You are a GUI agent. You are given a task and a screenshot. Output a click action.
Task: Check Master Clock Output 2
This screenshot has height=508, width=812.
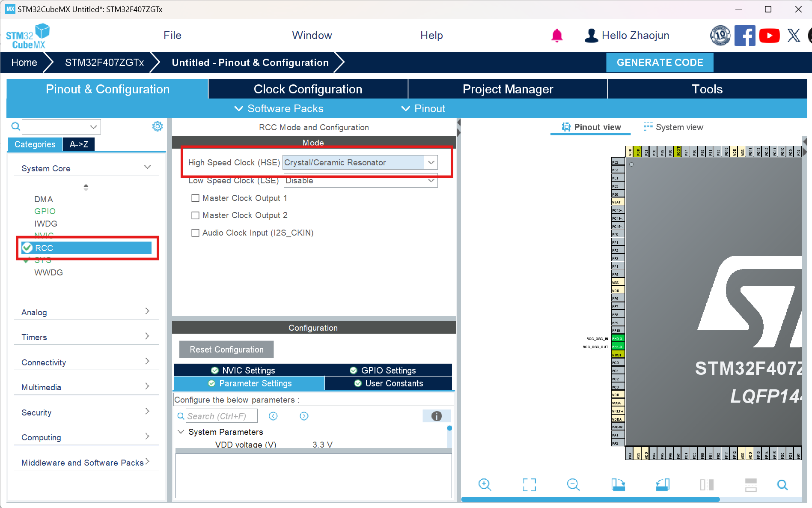(x=196, y=215)
